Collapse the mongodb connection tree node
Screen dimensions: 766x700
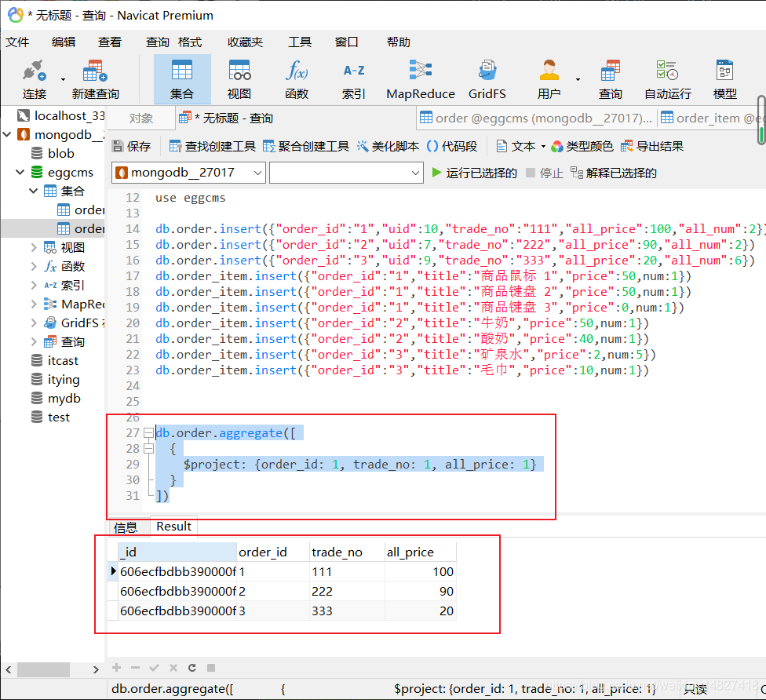(x=7, y=134)
